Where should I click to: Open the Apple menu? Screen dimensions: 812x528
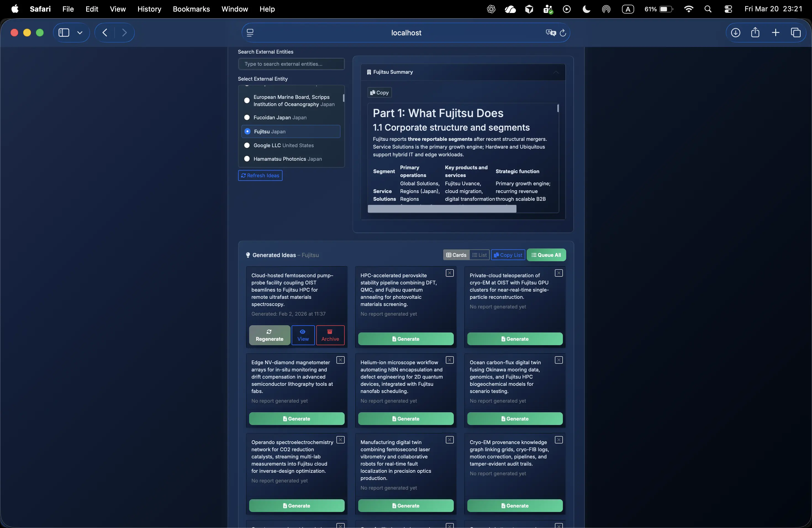[x=15, y=9]
